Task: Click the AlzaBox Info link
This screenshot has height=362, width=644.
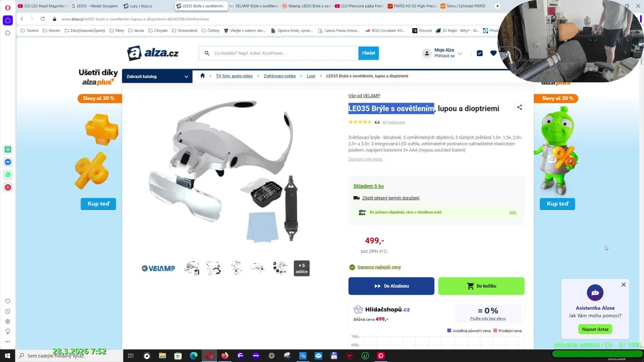Action: [x=513, y=212]
